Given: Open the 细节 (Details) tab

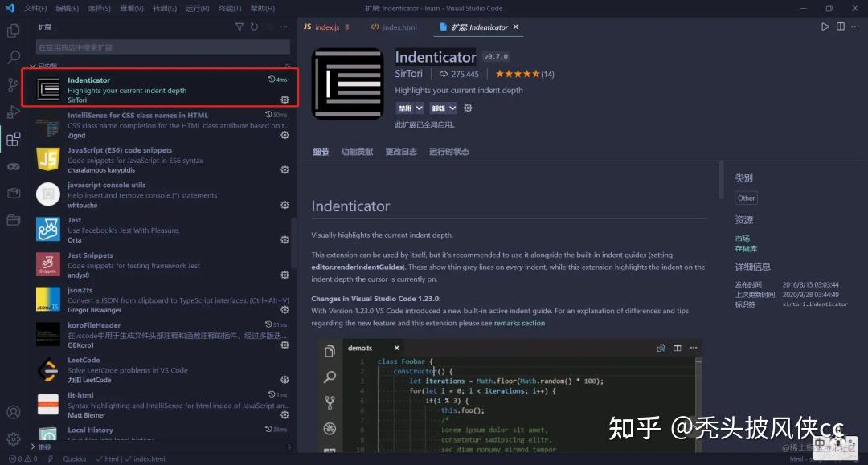Looking at the screenshot, I should pos(321,152).
